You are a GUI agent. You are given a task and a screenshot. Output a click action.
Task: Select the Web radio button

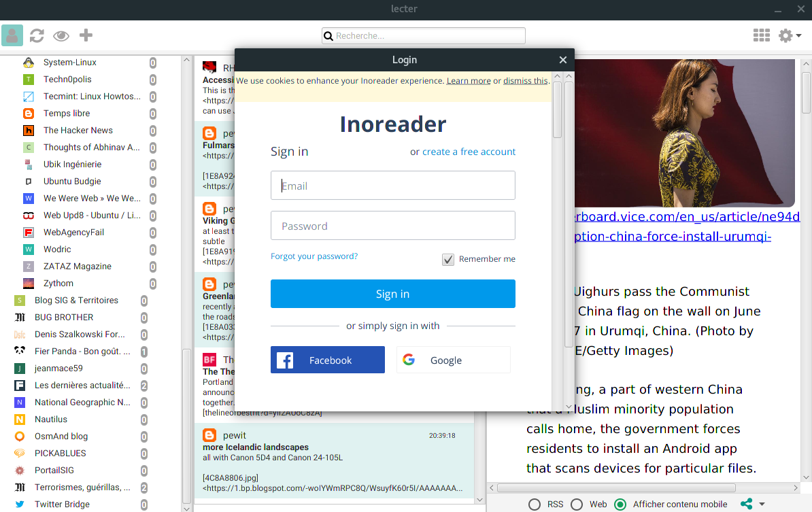pos(577,505)
